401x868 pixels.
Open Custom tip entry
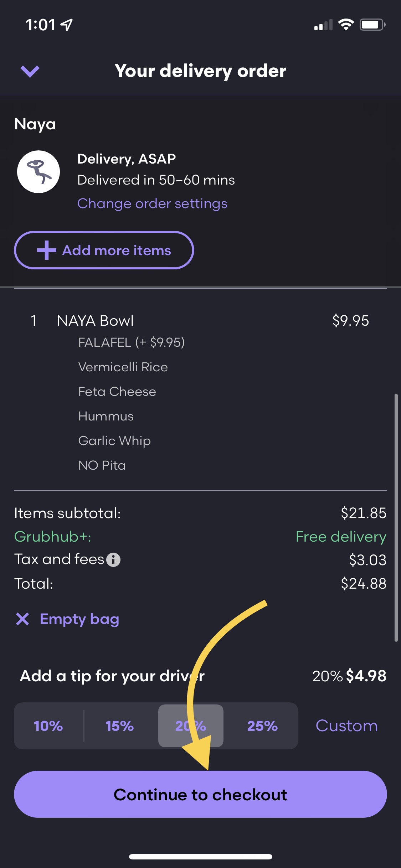pyautogui.click(x=346, y=726)
